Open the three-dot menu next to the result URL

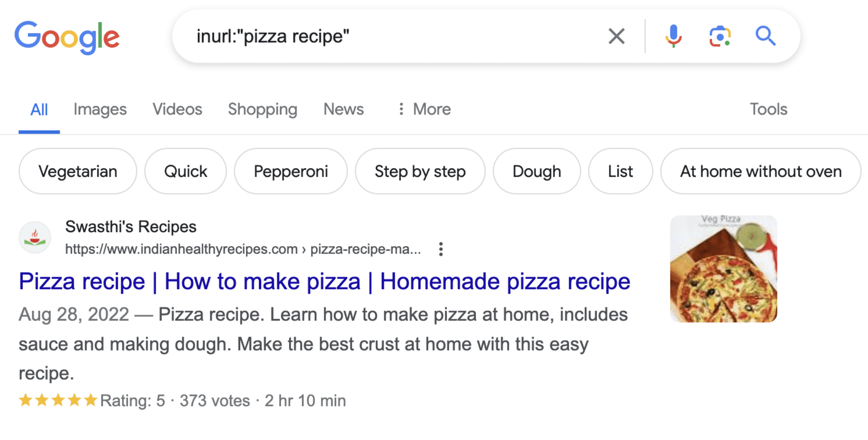(441, 249)
